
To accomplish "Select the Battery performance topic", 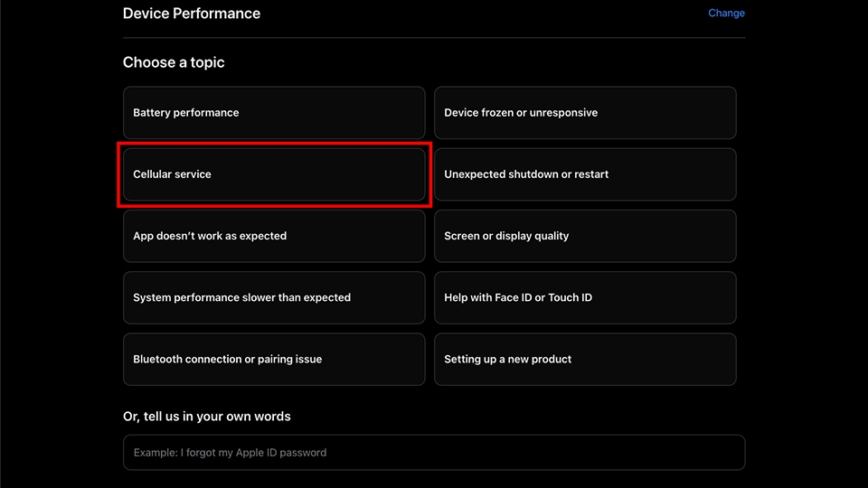I will tap(274, 113).
